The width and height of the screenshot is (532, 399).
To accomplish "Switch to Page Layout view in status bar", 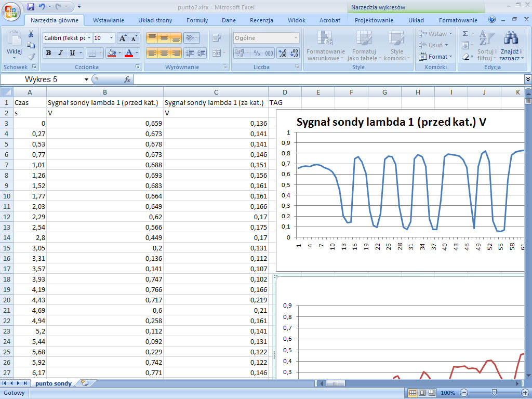I will coord(422,393).
